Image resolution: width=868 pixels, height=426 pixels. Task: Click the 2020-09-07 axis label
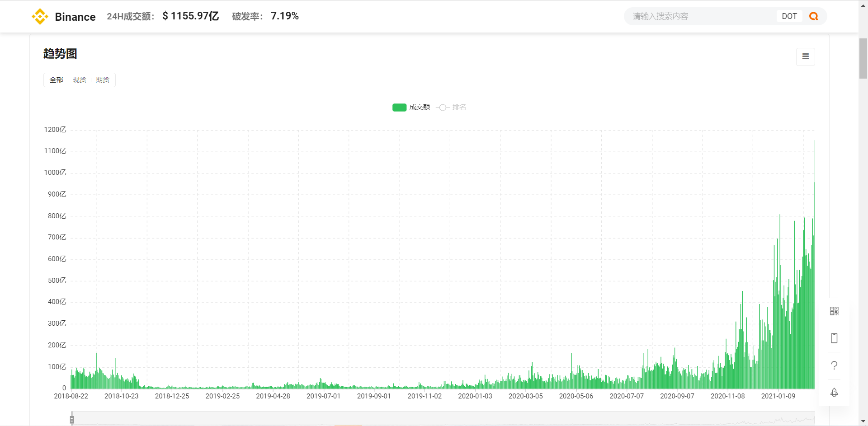[x=677, y=396]
